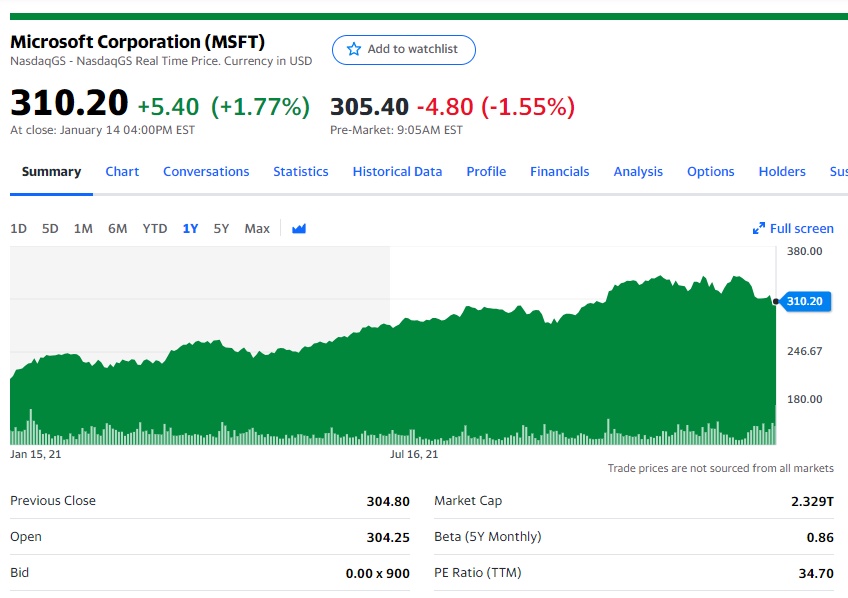Open the Summary tab
Image resolution: width=848 pixels, height=598 pixels.
pos(51,171)
